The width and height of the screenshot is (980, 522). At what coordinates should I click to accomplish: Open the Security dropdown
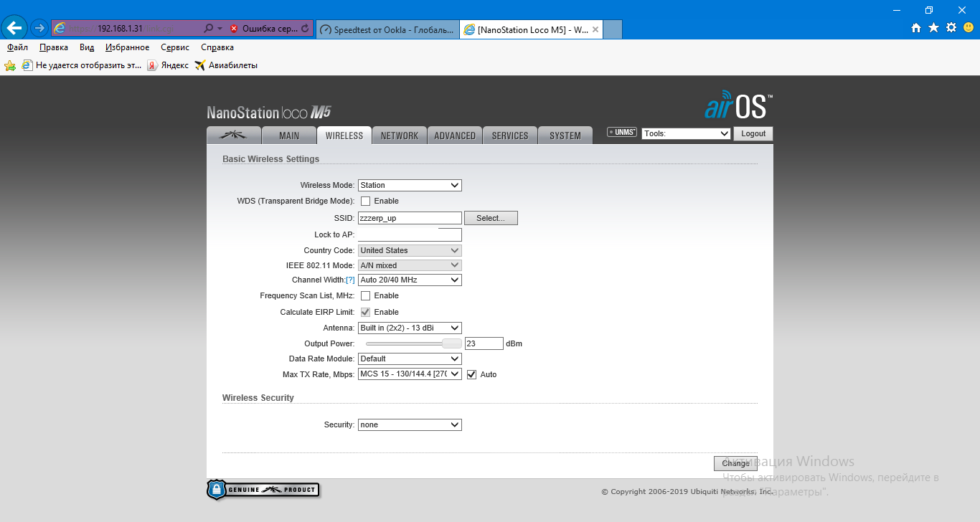coord(410,425)
